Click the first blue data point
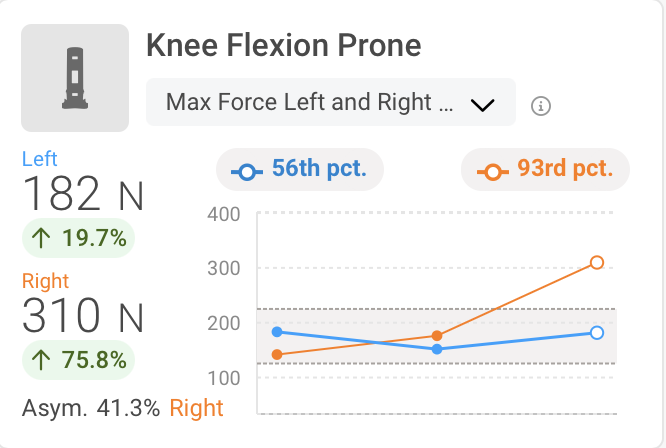Screen dimensions: 666x448 point(277,332)
